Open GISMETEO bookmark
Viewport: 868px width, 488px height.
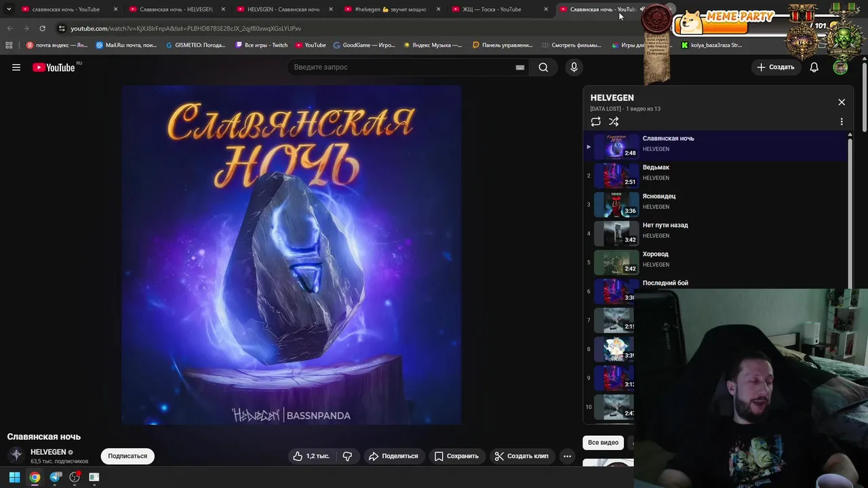[x=196, y=45]
